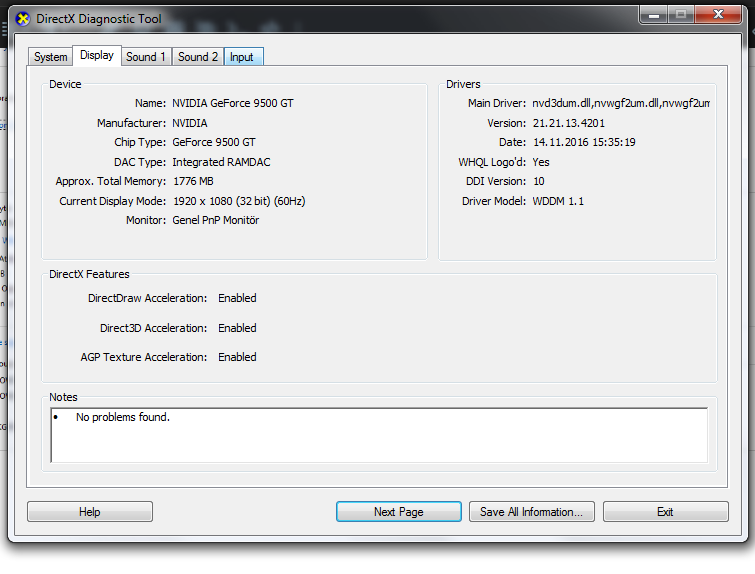Screen dimensions: 755x574
Task: Click the 'Device' group heading
Action: coord(65,84)
